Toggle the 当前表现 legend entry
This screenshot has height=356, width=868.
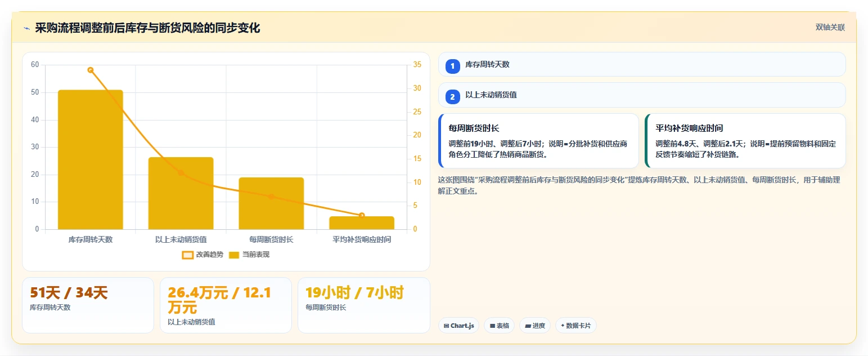click(x=249, y=255)
